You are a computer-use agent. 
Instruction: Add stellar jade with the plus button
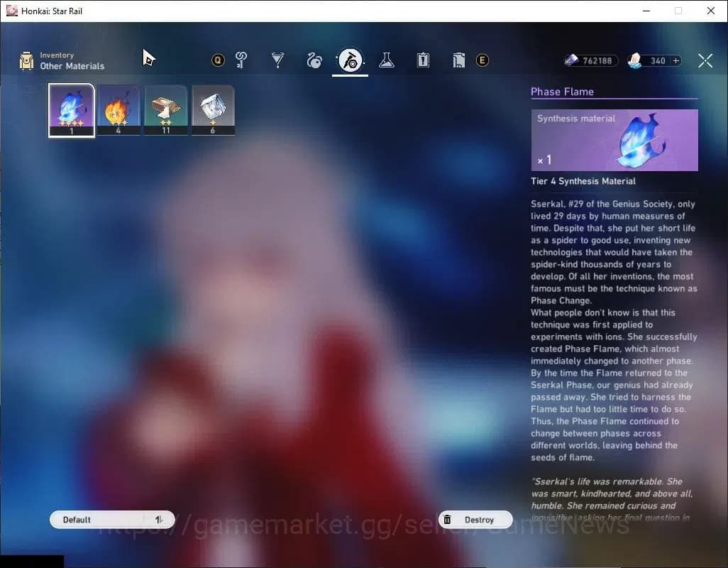[x=676, y=60]
